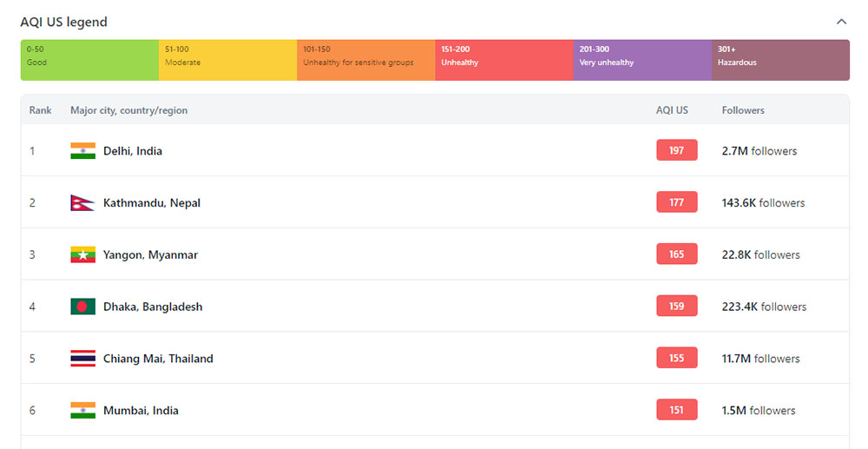Click Mumbai's 1.5M followers text
Image resolution: width=868 pixels, height=449 pixels.
[x=758, y=411]
